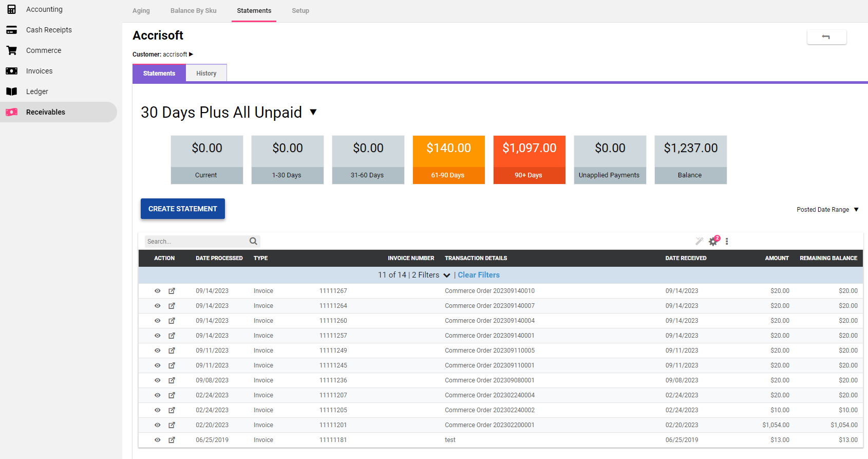Open the external link for invoice 11111257
The width and height of the screenshot is (868, 459).
(172, 336)
